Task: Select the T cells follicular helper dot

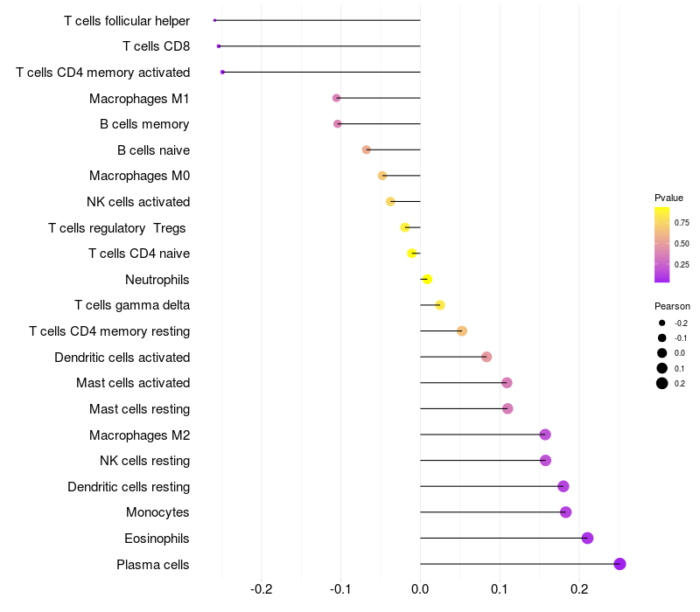Action: (214, 20)
